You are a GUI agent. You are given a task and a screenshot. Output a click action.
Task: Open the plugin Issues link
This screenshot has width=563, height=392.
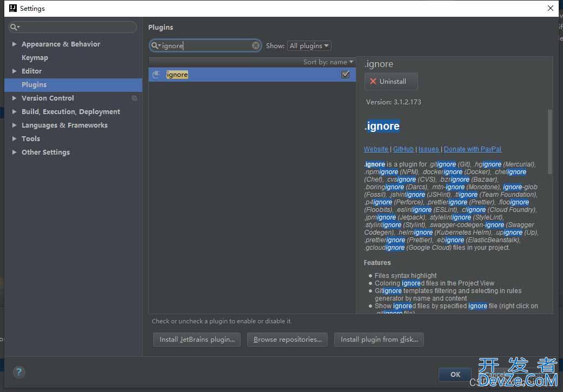(429, 149)
